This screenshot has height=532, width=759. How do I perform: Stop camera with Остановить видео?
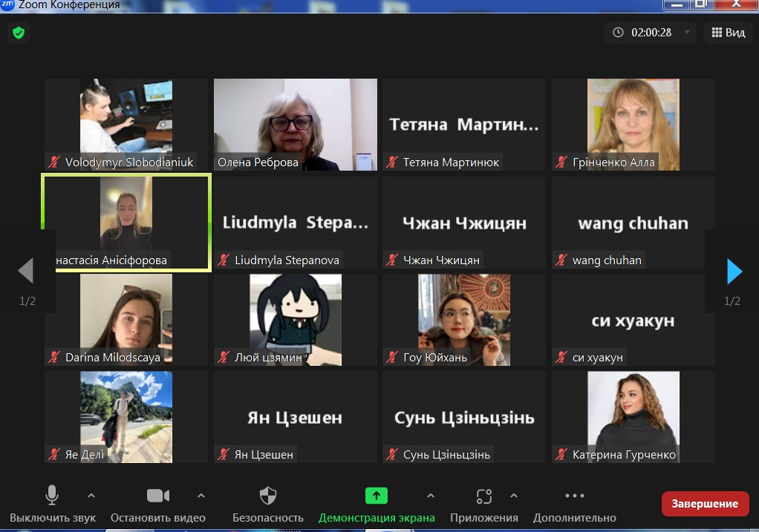point(158,496)
